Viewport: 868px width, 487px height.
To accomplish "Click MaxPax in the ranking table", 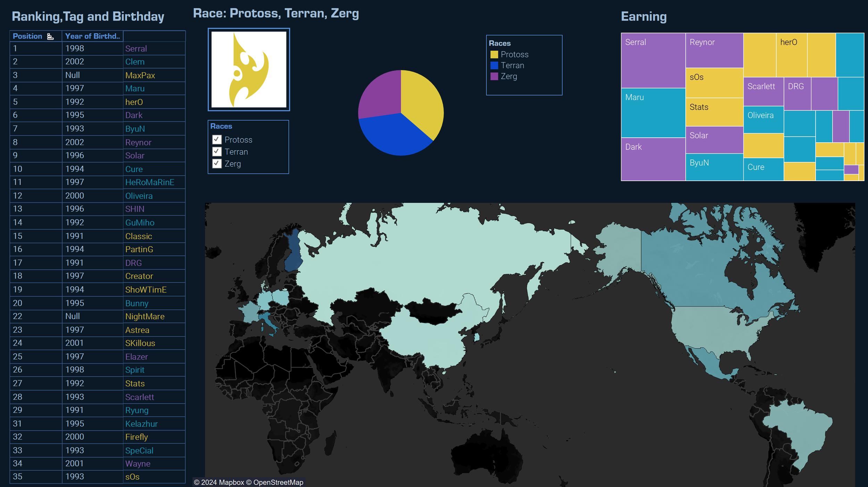I will (140, 75).
